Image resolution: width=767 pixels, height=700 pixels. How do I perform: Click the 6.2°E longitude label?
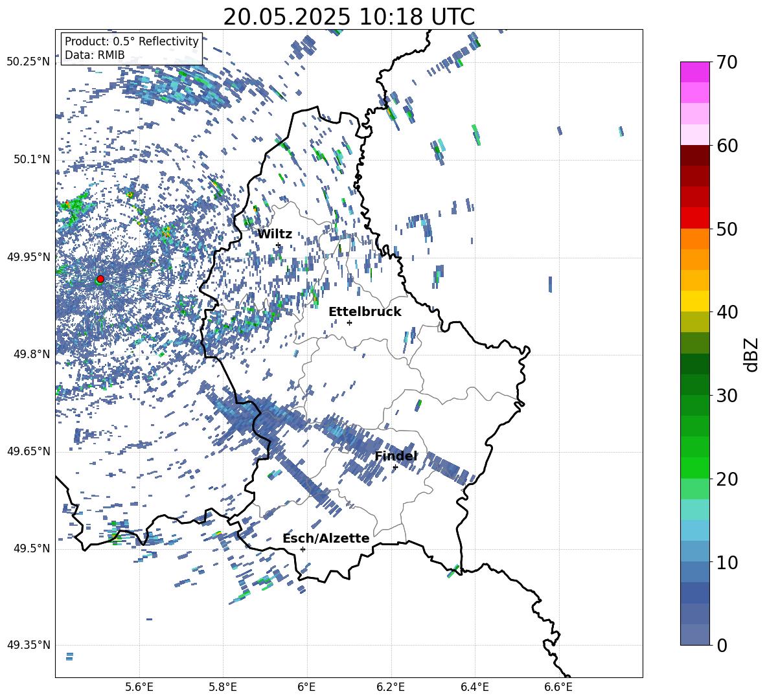click(391, 687)
